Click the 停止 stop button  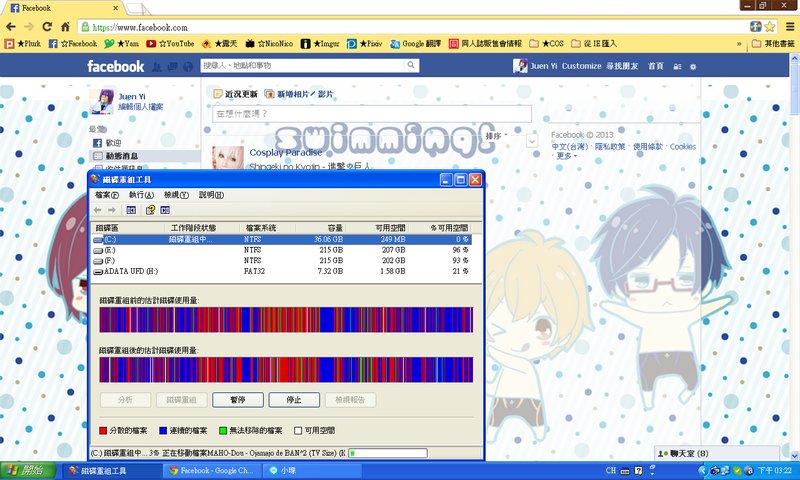(x=294, y=400)
